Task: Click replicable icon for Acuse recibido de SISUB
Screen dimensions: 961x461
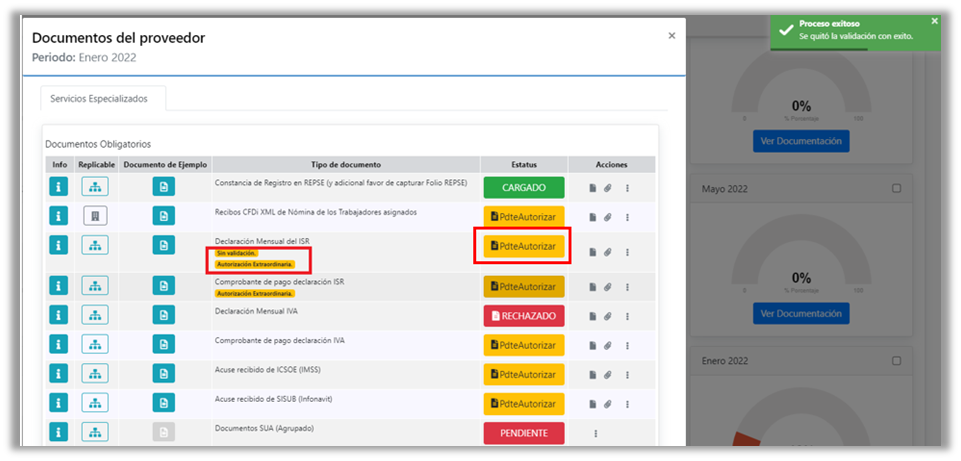Action: click(x=95, y=404)
